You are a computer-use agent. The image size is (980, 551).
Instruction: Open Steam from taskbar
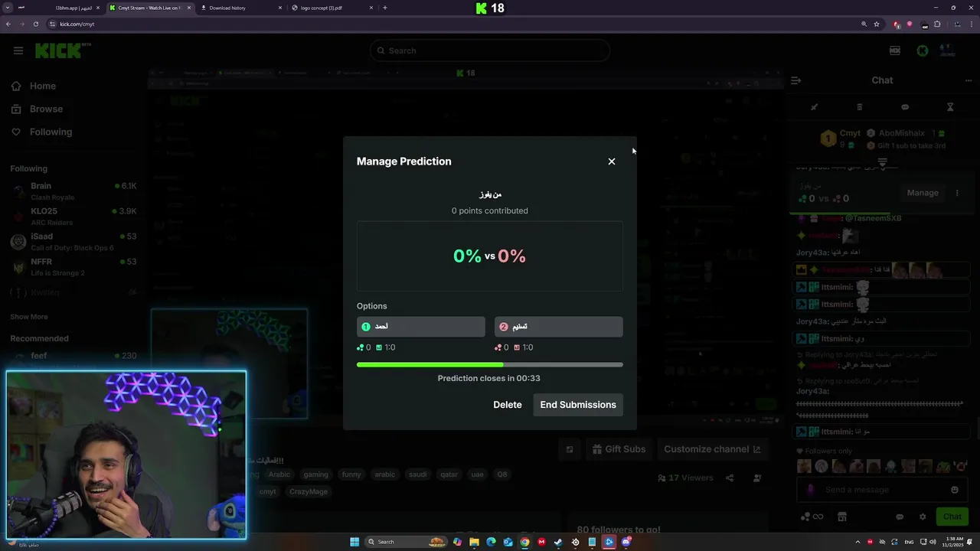pos(558,542)
